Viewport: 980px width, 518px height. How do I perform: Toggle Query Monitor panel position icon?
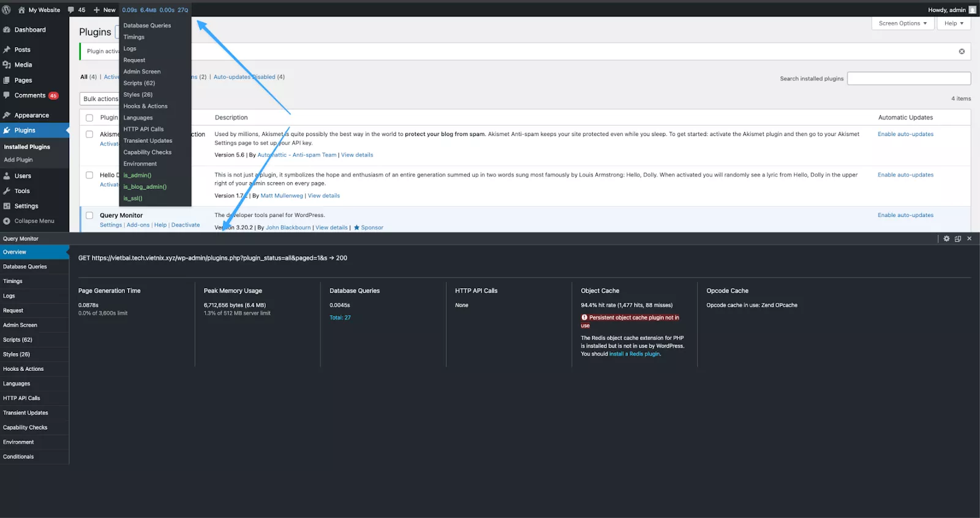[958, 238]
